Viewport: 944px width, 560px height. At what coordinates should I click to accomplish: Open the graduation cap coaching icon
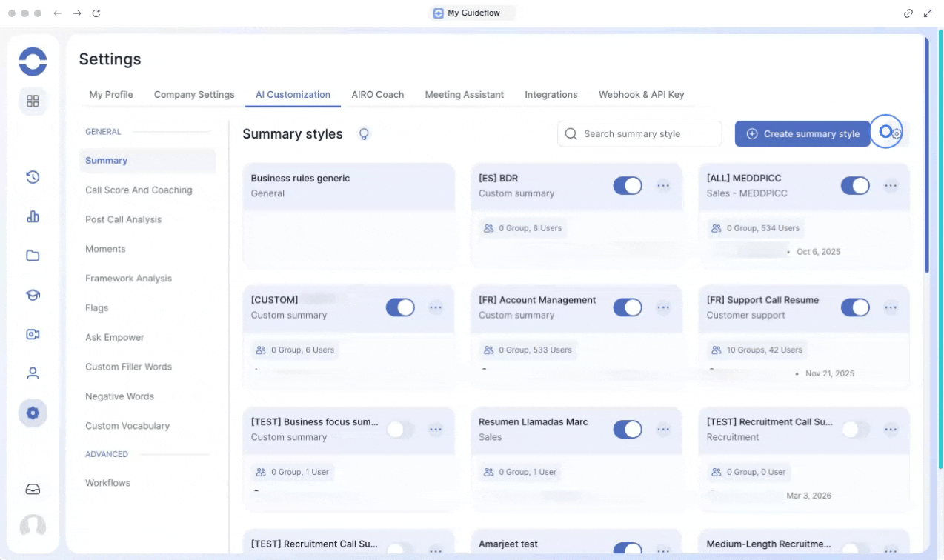tap(33, 295)
